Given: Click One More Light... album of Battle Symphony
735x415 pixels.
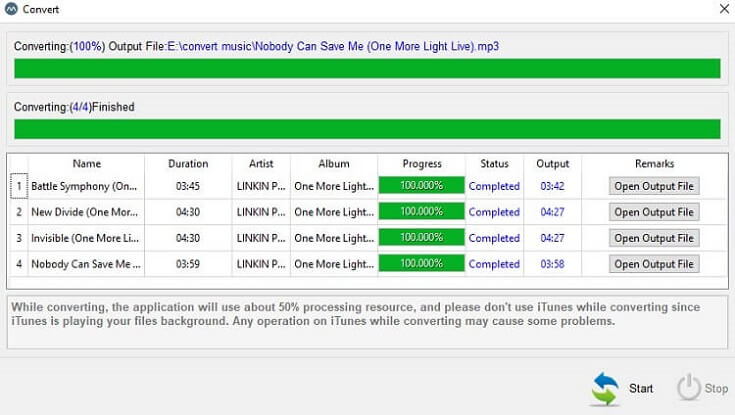Looking at the screenshot, I should point(334,186).
